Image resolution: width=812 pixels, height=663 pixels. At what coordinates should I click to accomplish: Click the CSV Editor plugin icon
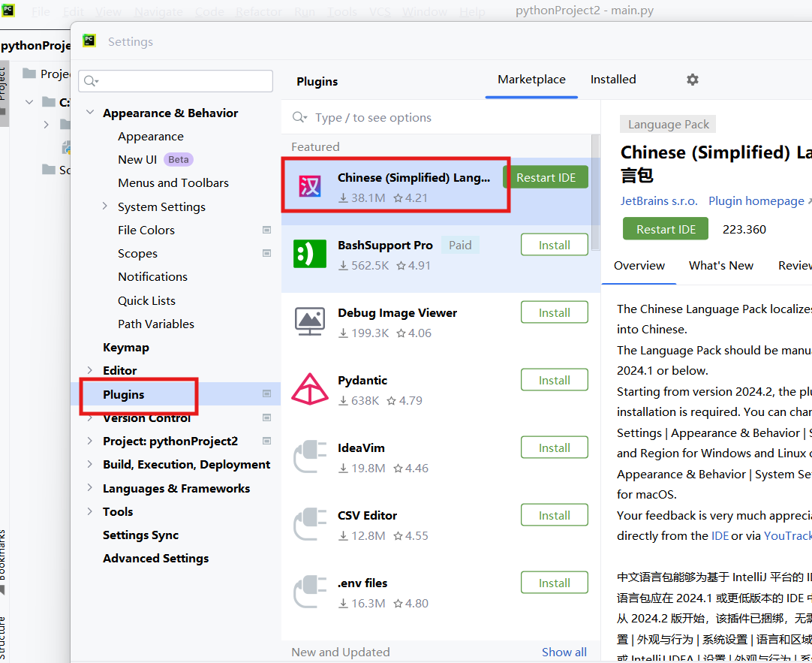pos(310,523)
